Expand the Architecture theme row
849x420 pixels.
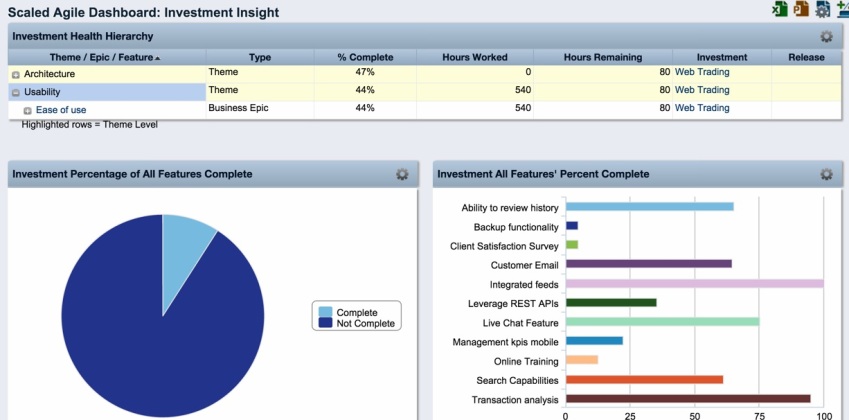16,74
